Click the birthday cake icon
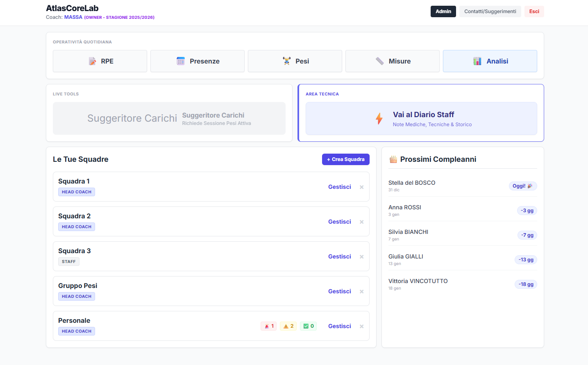The width and height of the screenshot is (588, 365). pyautogui.click(x=393, y=159)
